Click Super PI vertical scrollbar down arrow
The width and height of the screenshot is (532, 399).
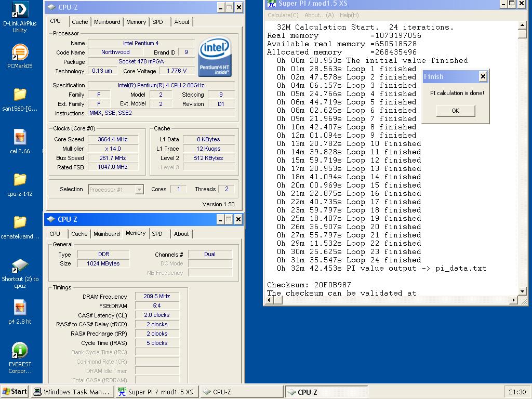(523, 291)
